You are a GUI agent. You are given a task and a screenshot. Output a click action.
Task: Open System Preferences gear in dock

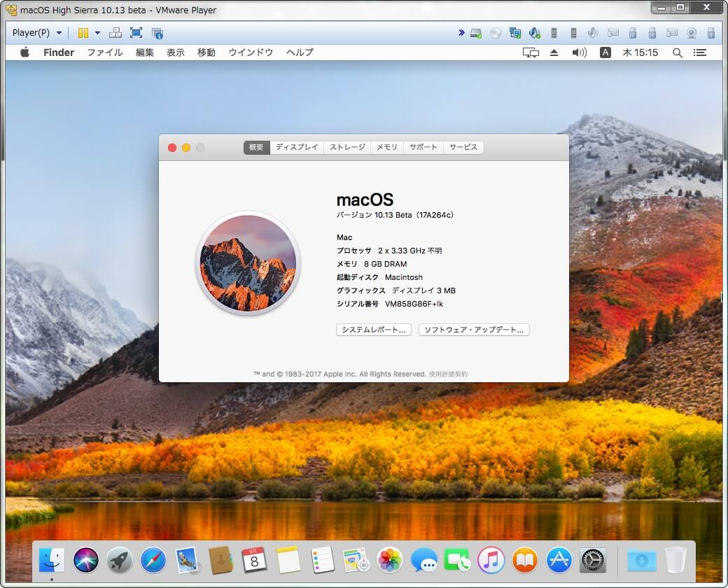pos(593,560)
